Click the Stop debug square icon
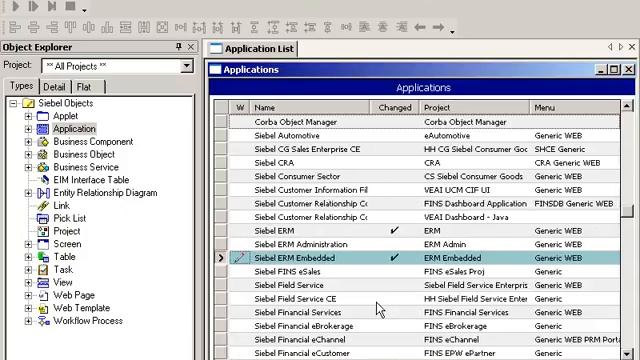 coord(70,6)
